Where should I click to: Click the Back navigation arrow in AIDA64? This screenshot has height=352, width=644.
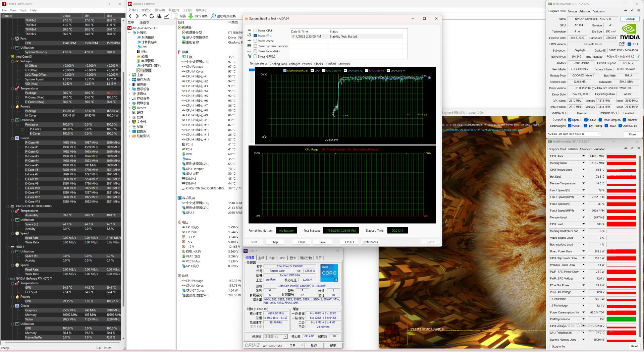[x=130, y=16]
